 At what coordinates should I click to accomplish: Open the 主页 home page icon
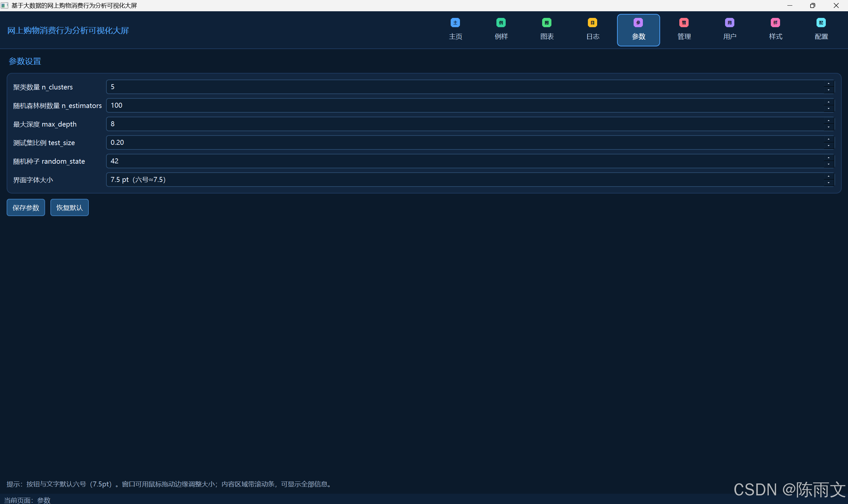455,23
